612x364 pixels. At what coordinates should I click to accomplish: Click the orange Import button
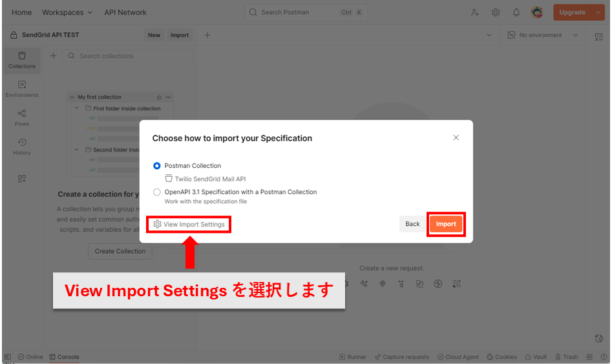[x=446, y=224]
